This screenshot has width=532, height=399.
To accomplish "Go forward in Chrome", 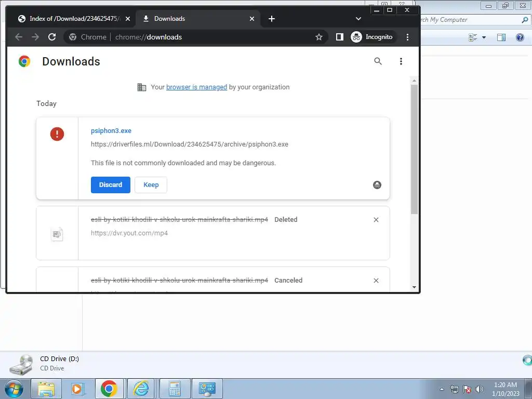I will point(35,37).
